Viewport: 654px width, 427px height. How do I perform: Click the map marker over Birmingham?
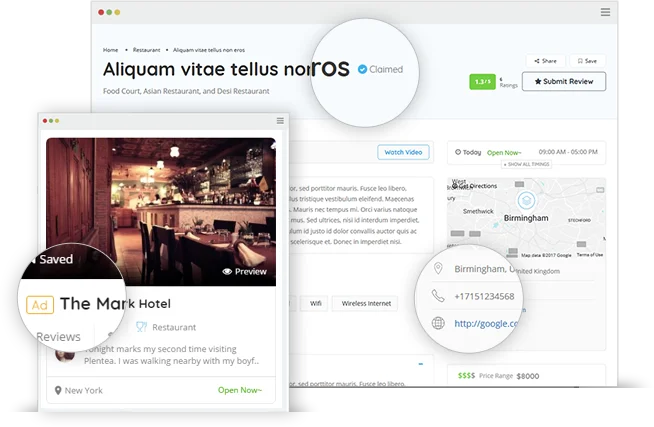[x=526, y=201]
